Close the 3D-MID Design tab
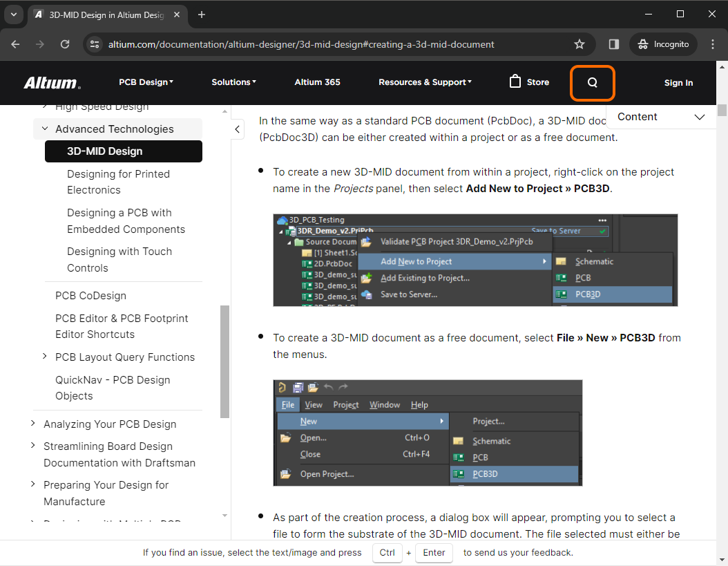 coord(177,15)
